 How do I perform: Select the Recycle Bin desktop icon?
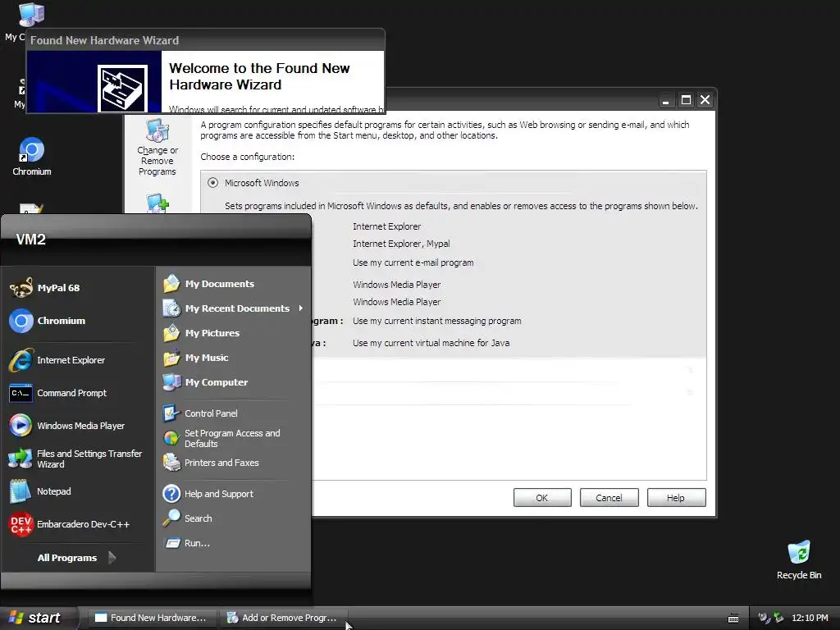[799, 559]
